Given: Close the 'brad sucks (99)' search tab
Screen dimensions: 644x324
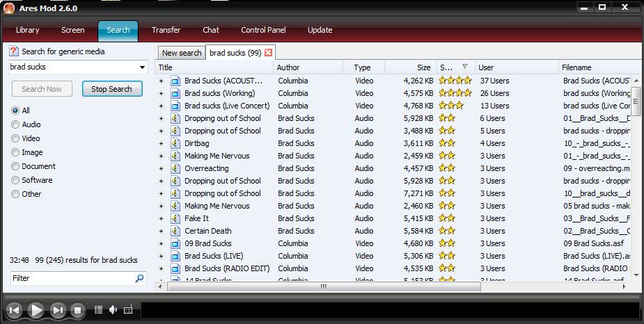Looking at the screenshot, I should (269, 53).
